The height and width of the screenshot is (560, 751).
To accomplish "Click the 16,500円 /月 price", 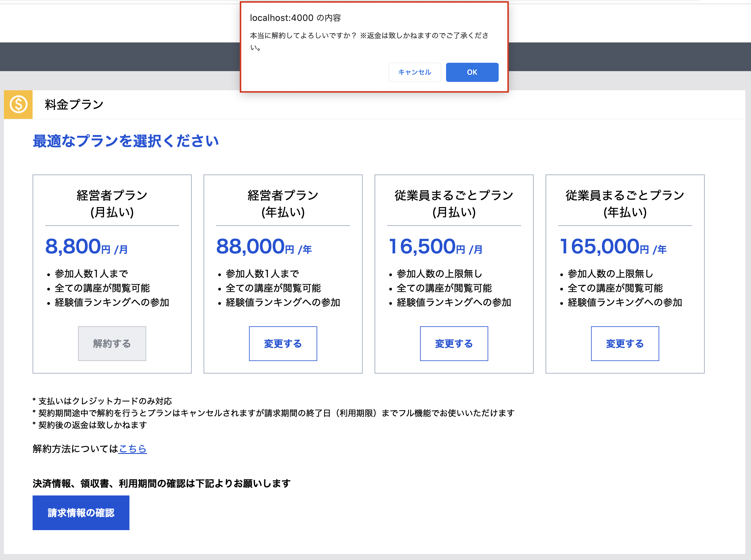I will click(x=435, y=247).
